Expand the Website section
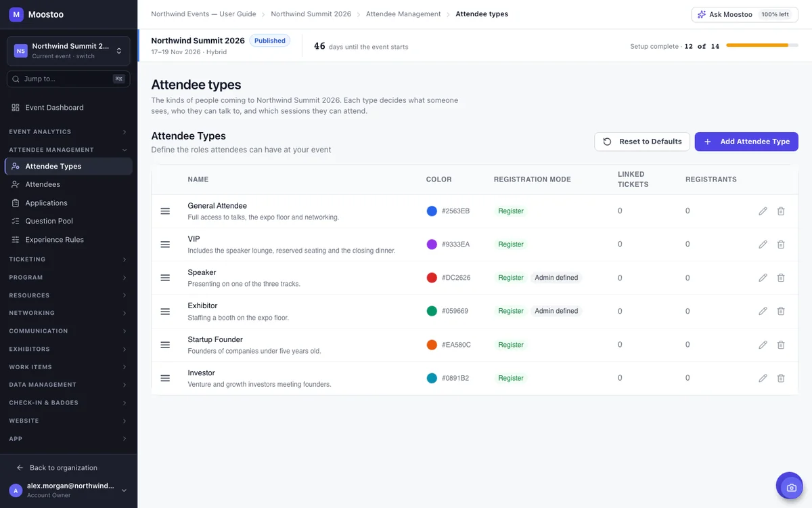Viewport: 812px width, 508px height. coord(68,421)
